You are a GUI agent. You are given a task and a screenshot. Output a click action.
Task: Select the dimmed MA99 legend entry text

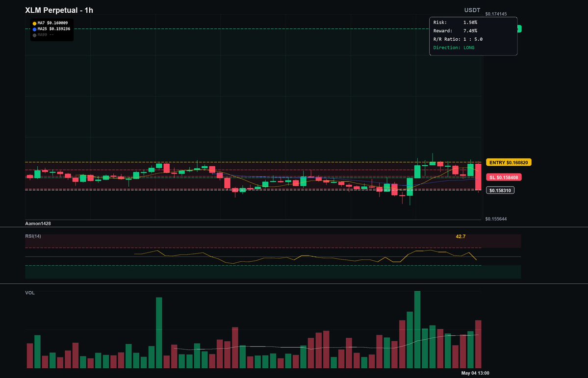tap(46, 34)
